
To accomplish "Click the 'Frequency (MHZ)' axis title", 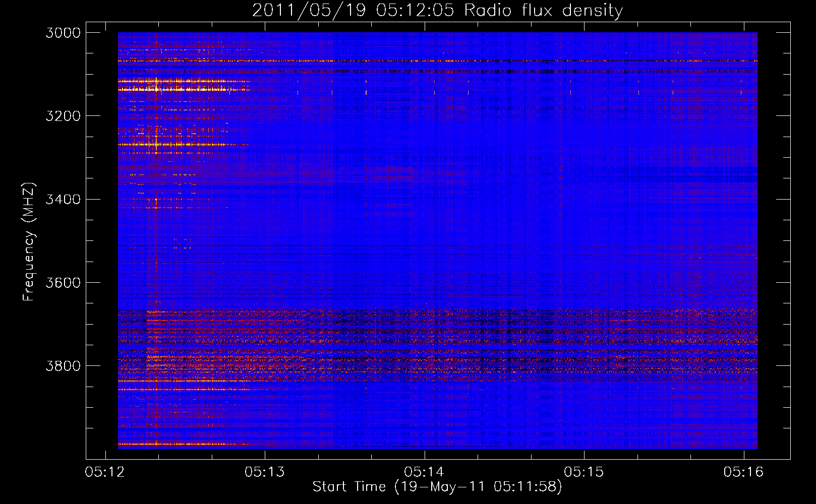I will [29, 242].
